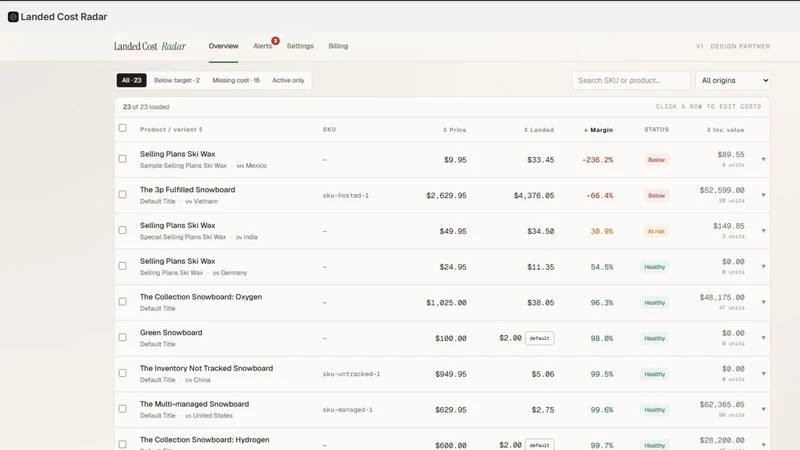Select the All · 23 filter
The image size is (800, 450).
(132, 81)
